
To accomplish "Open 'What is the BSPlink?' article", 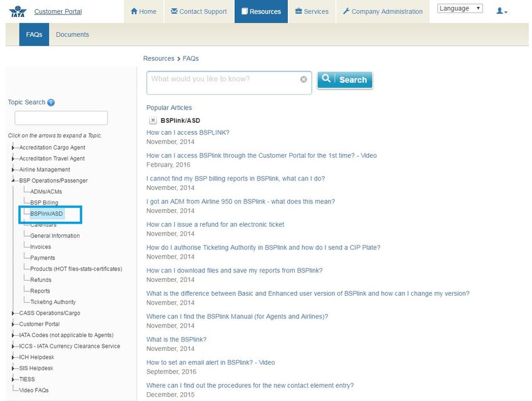I will coord(176,340).
